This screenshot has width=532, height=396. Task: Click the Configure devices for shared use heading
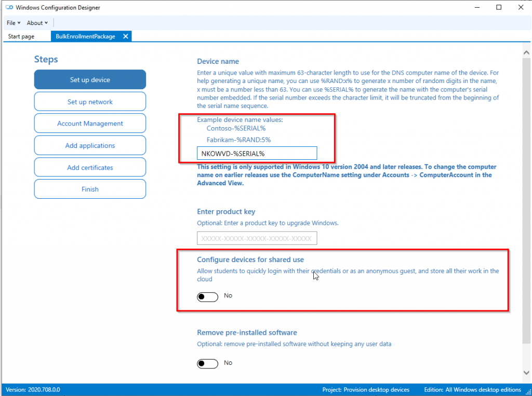(250, 260)
